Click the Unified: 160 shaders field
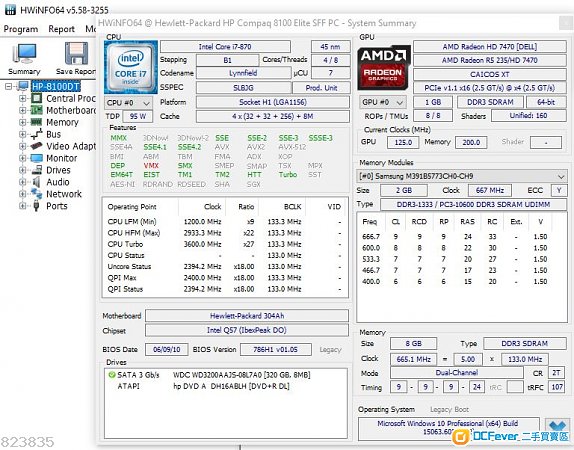This screenshot has height=450, width=574. click(x=529, y=116)
